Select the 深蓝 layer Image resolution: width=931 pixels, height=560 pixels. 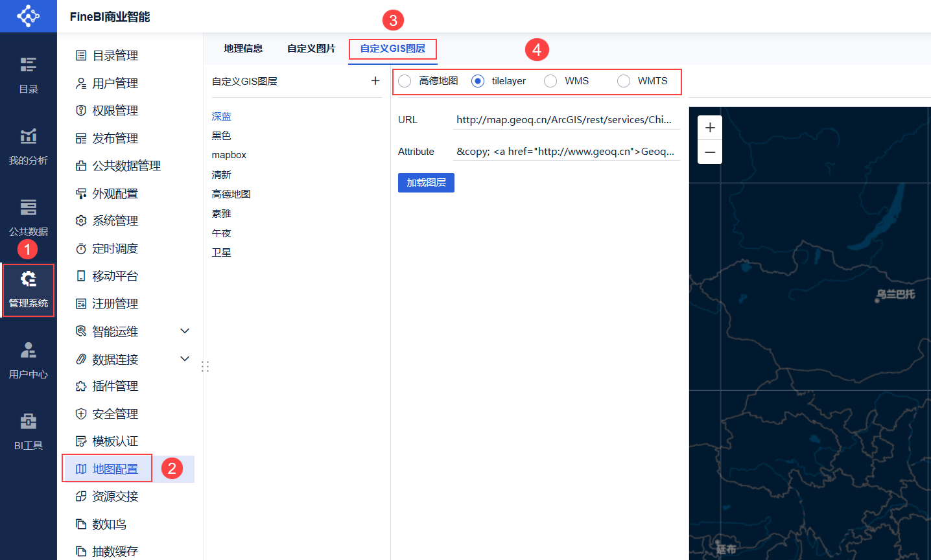pyautogui.click(x=222, y=117)
